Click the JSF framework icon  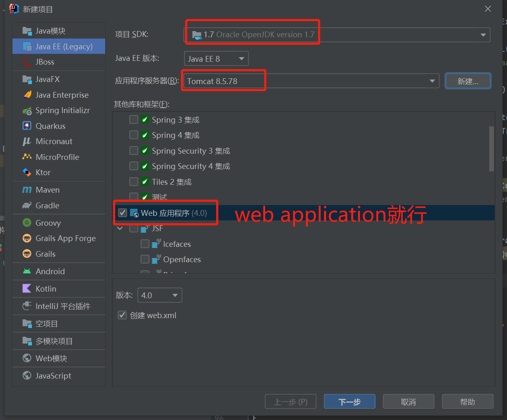click(145, 228)
